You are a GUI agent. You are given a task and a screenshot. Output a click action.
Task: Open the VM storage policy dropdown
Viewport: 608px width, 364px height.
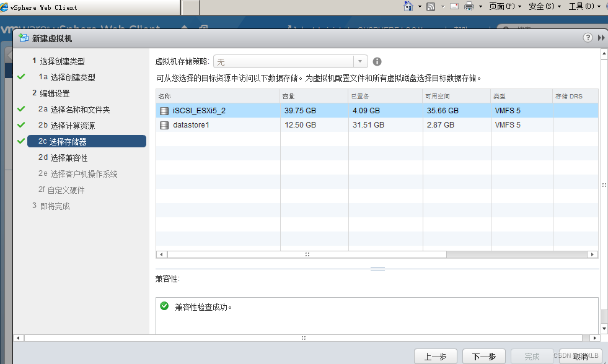(360, 61)
